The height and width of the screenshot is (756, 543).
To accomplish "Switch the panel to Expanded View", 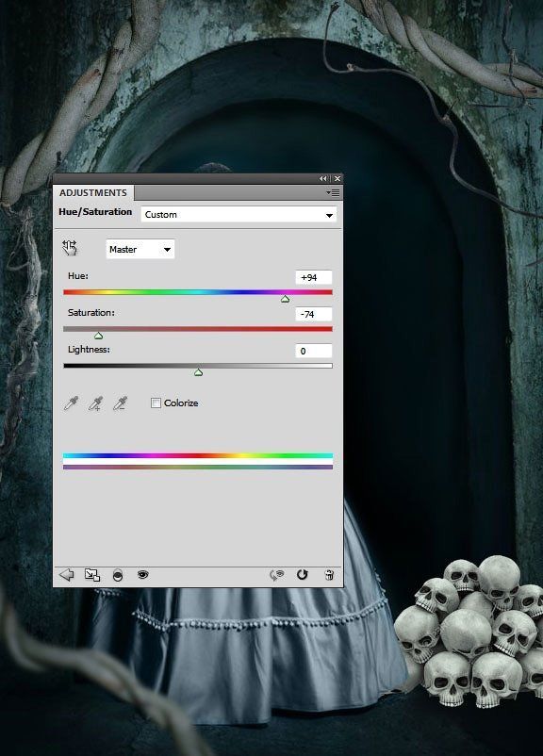I will (92, 575).
